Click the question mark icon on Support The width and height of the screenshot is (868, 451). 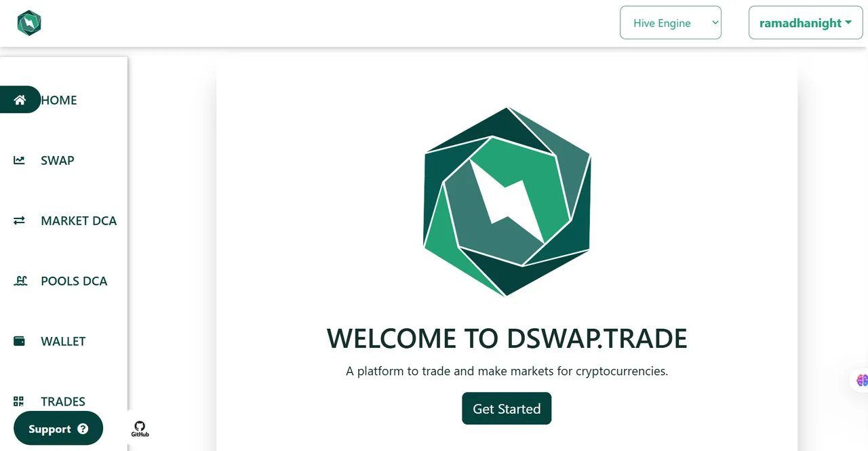click(83, 429)
